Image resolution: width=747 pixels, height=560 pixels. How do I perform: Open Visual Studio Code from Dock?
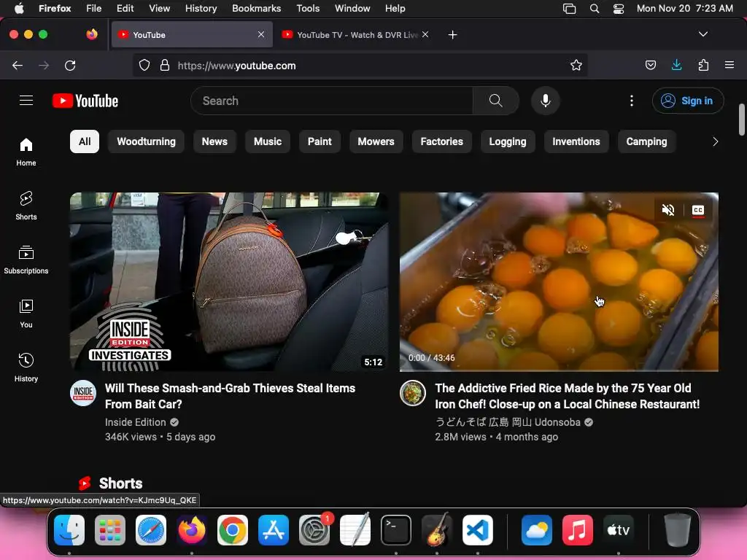(x=478, y=529)
